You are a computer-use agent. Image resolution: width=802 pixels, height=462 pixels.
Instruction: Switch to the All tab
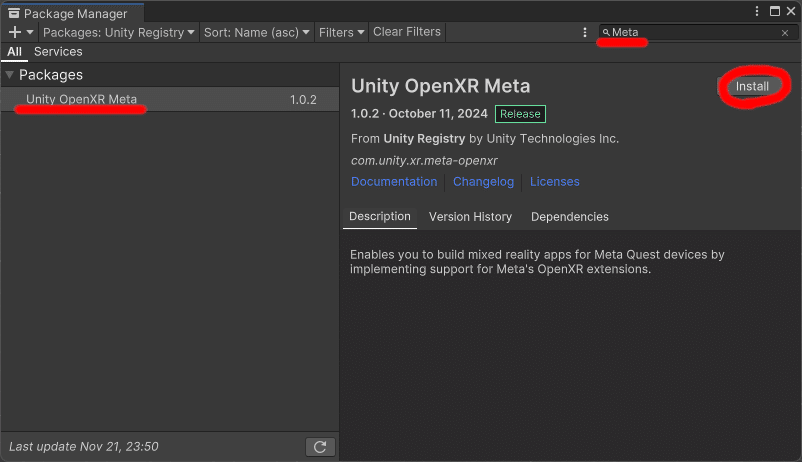tap(14, 52)
